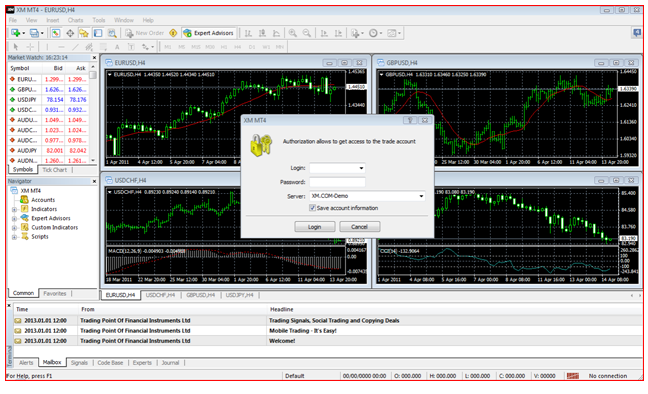The height and width of the screenshot is (394, 648).
Task: Open the Templates toolbar dropdown
Action: [x=394, y=33]
